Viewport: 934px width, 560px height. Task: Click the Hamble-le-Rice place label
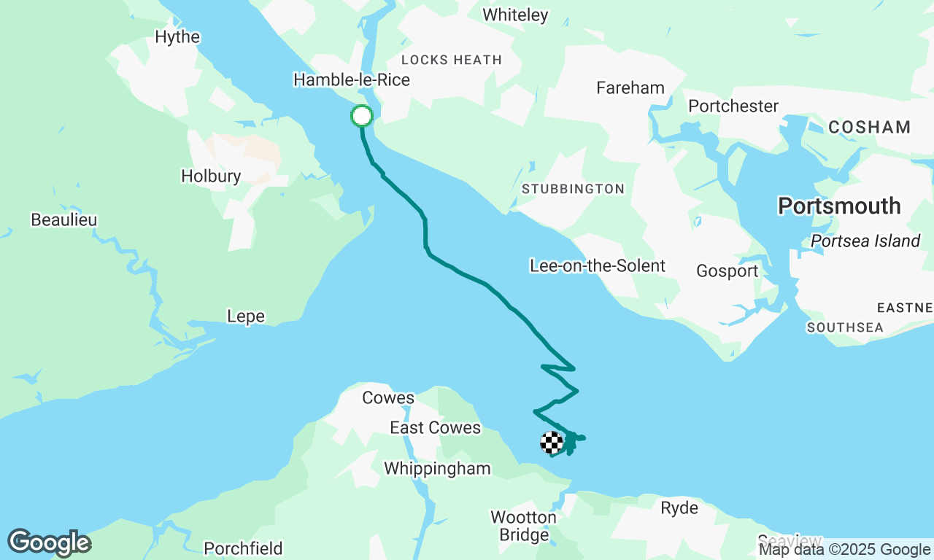point(352,79)
